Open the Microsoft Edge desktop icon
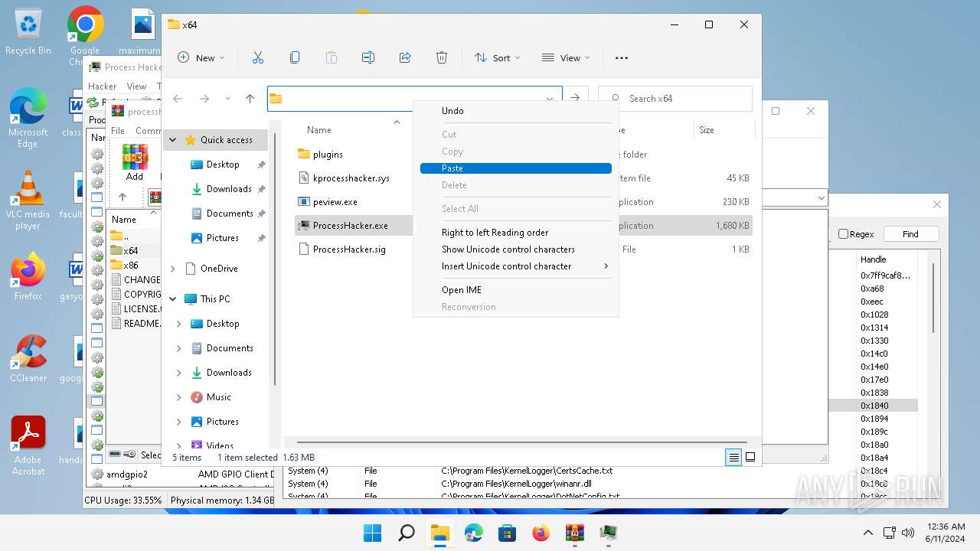Image resolution: width=980 pixels, height=551 pixels. pyautogui.click(x=28, y=118)
